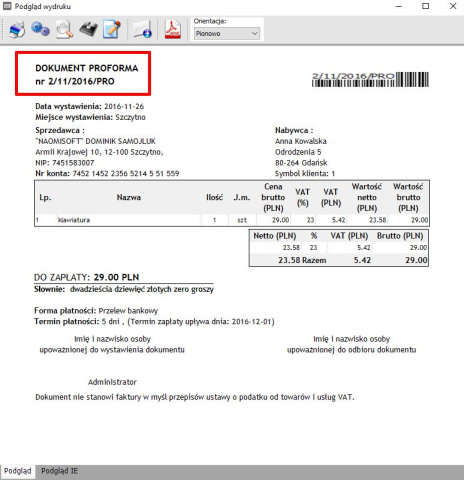Click the Forma płatności: Przelew bankowy line

(x=96, y=311)
